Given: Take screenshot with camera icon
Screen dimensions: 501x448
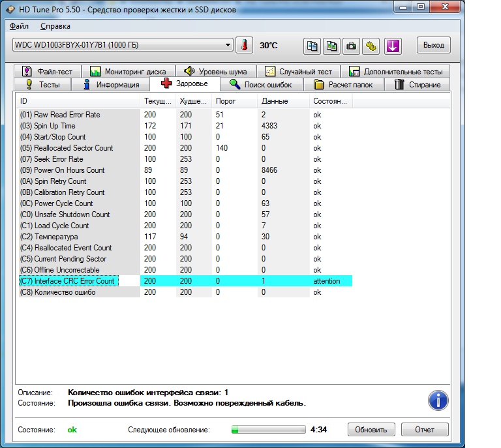Looking at the screenshot, I should (351, 46).
